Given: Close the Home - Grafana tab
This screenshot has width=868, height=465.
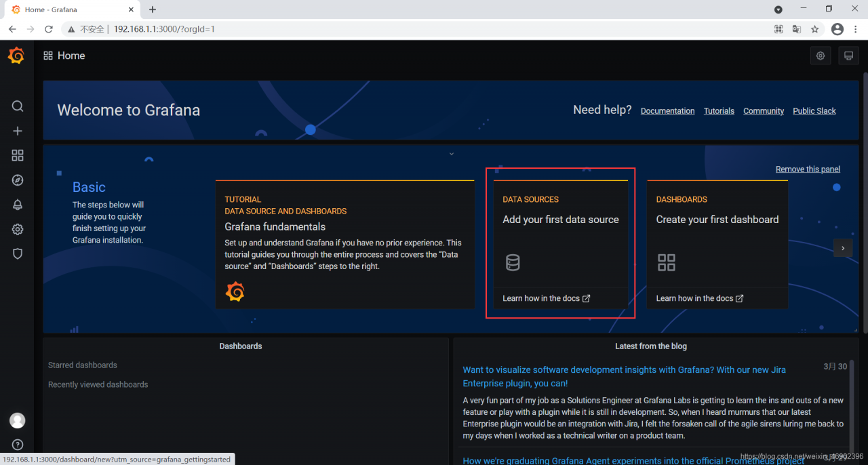Looking at the screenshot, I should [131, 9].
